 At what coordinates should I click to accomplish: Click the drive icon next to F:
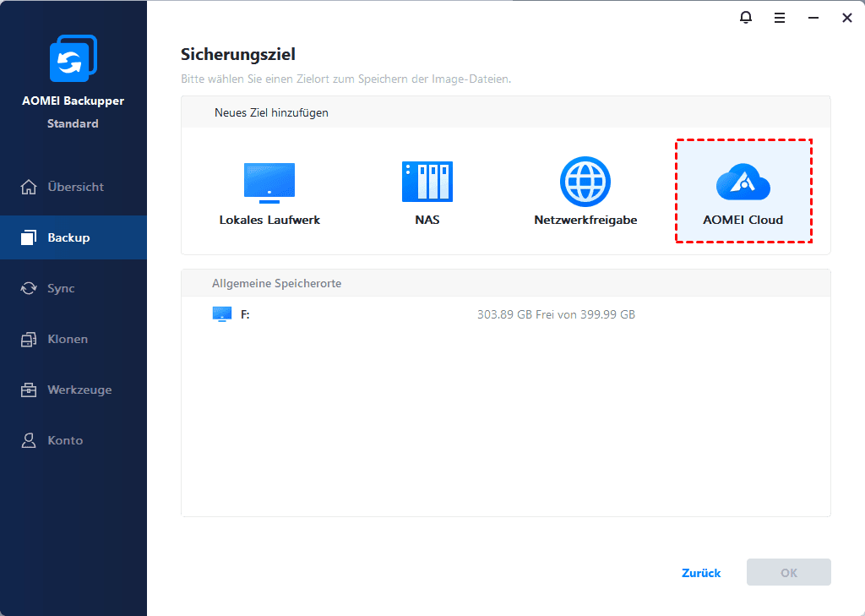(x=222, y=314)
